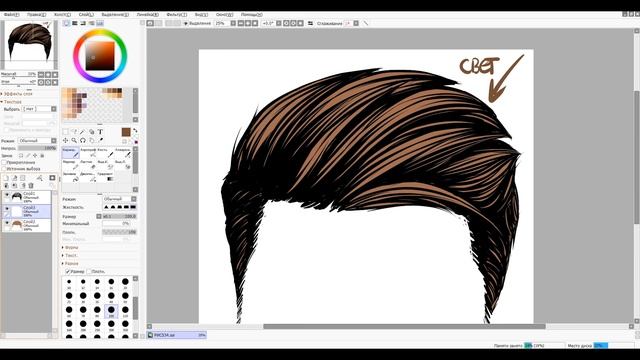
Task: Expand the Текст. brush texture section
Action: coord(70,256)
